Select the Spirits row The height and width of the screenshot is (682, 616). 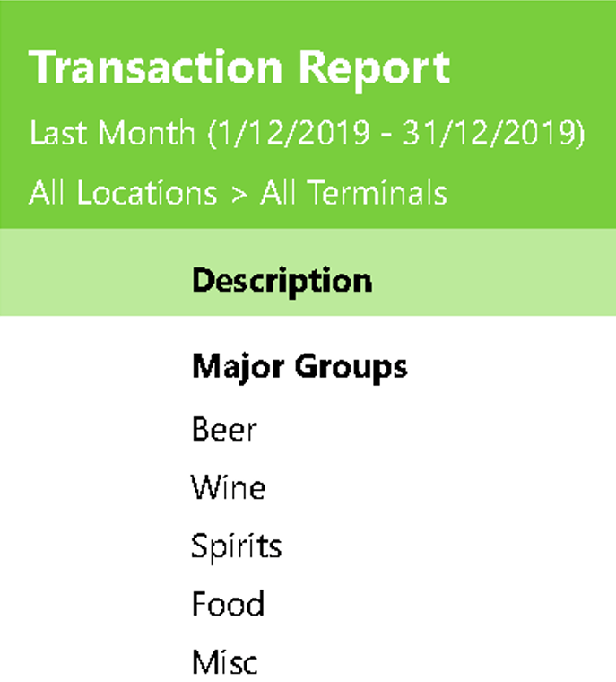click(236, 546)
